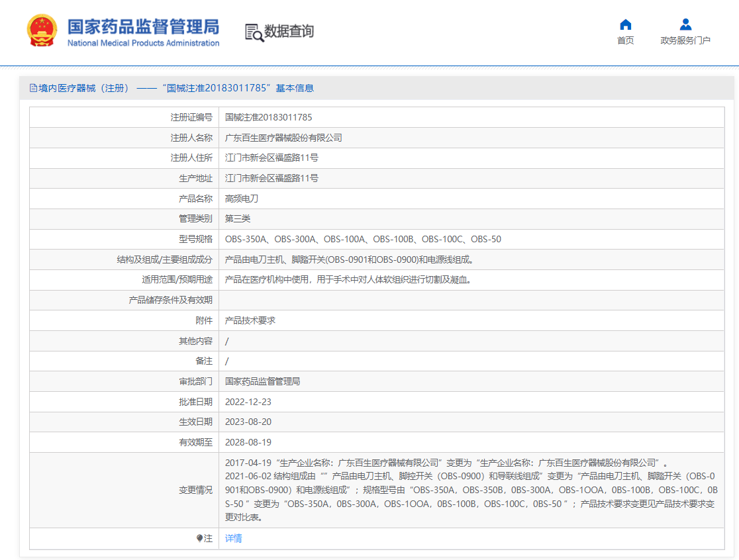Click the 政务服务门户 text label
The height and width of the screenshot is (560, 739).
[x=685, y=40]
